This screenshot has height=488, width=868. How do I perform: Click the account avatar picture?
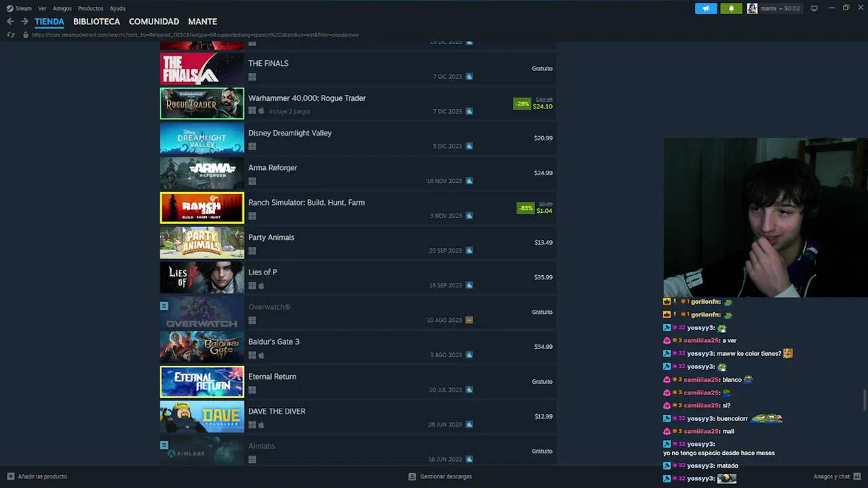point(752,8)
